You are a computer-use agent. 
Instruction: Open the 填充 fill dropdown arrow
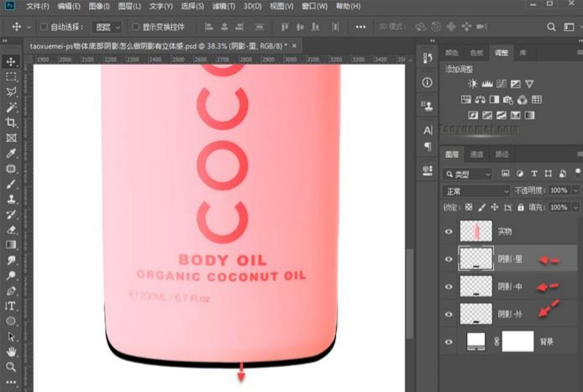click(x=576, y=207)
